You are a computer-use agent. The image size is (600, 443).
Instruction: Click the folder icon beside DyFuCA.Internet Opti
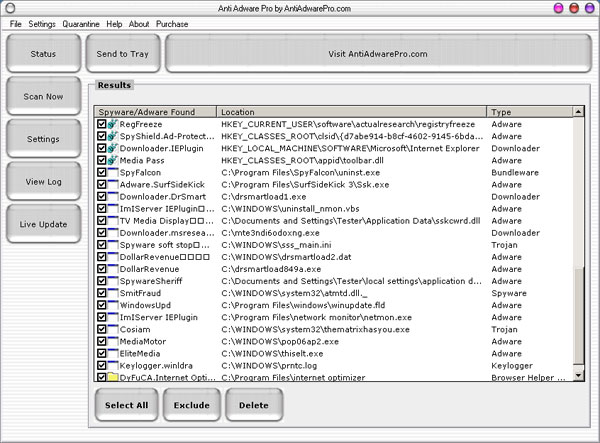[112, 377]
